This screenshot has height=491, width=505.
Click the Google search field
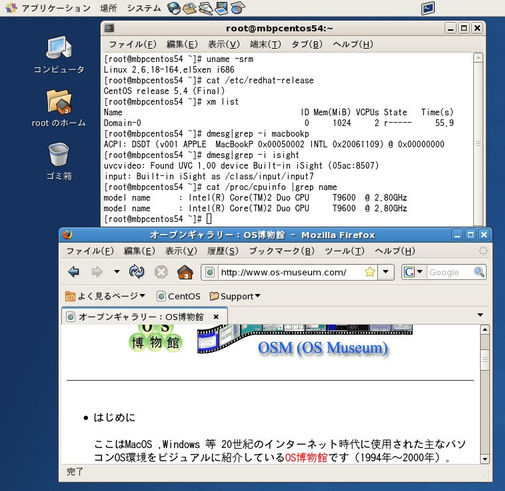[x=450, y=272]
